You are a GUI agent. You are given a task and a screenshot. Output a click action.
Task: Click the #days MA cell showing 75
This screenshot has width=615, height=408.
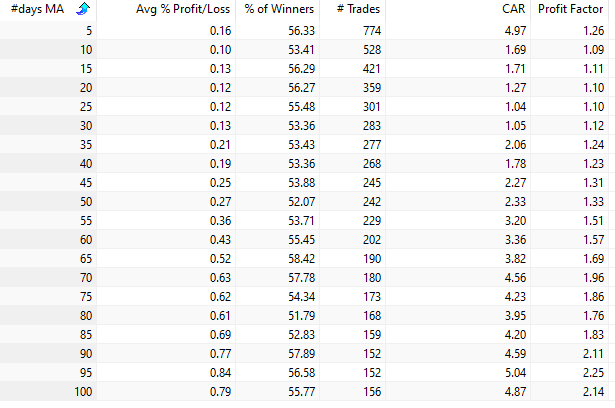click(84, 296)
